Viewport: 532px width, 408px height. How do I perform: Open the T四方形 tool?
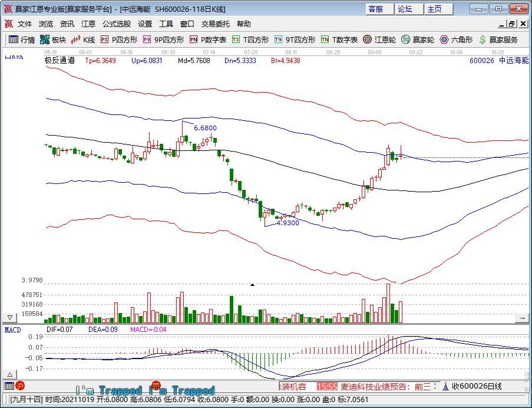click(x=250, y=40)
